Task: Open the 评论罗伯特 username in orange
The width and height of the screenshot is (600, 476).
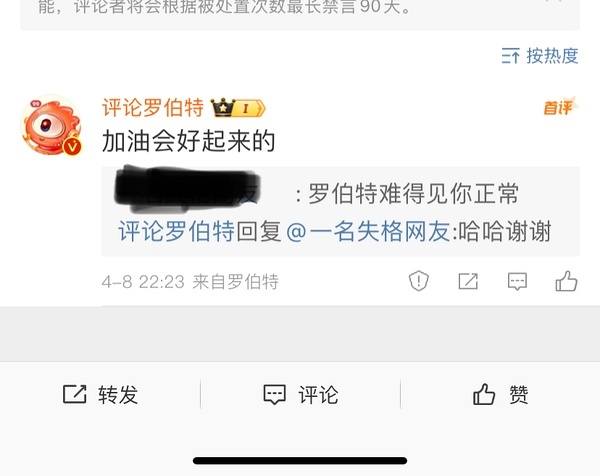Action: [153, 108]
